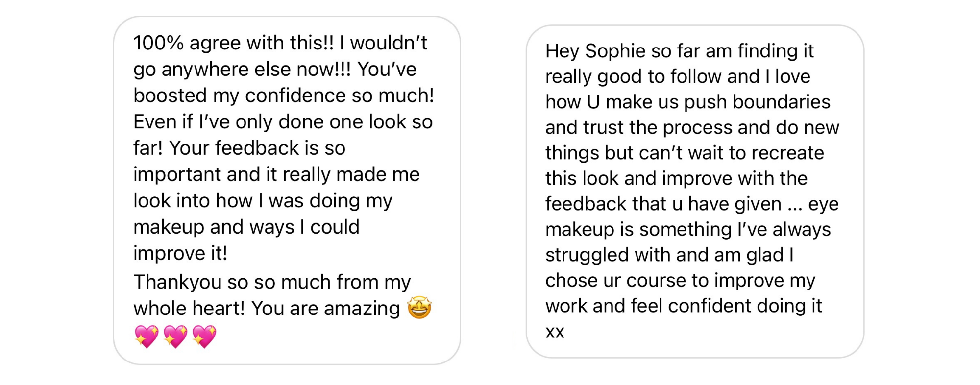Screen dimensions: 980x385
Task: Click the "100%" text in left message
Action: coord(158,43)
